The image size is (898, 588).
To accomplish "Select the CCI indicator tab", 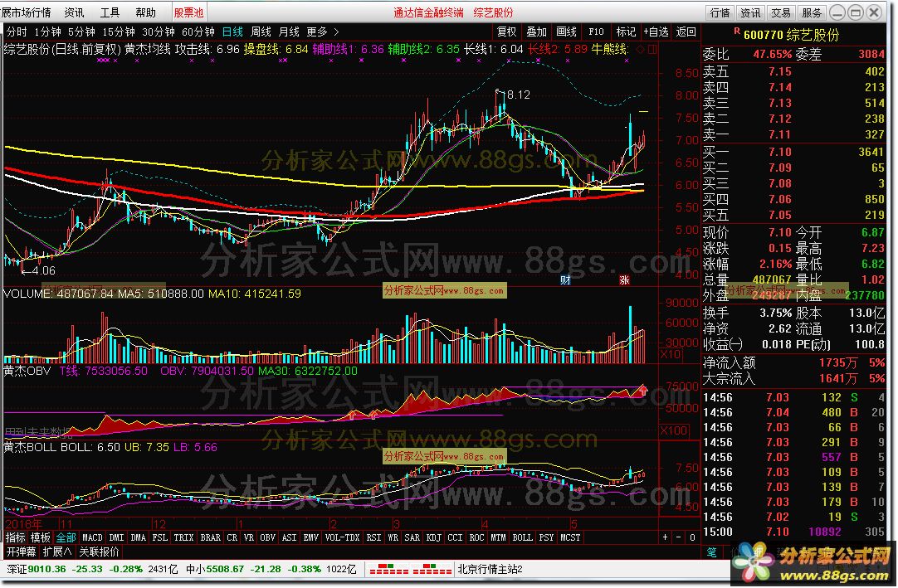I will point(455,537).
